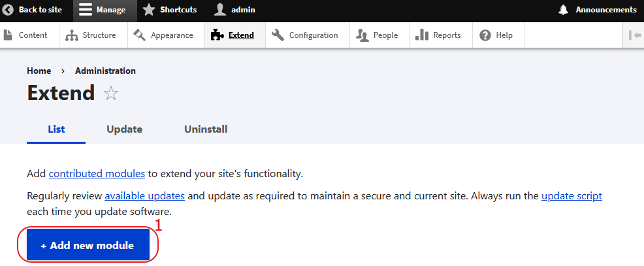Image resolution: width=644 pixels, height=266 pixels.
Task: Click the Back to site arrow icon
Action: point(8,10)
